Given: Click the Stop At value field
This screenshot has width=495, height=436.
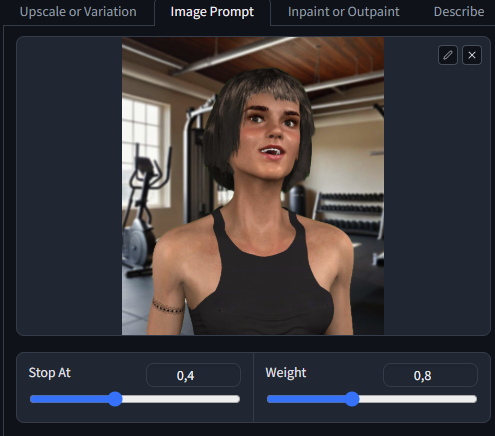Looking at the screenshot, I should 193,375.
